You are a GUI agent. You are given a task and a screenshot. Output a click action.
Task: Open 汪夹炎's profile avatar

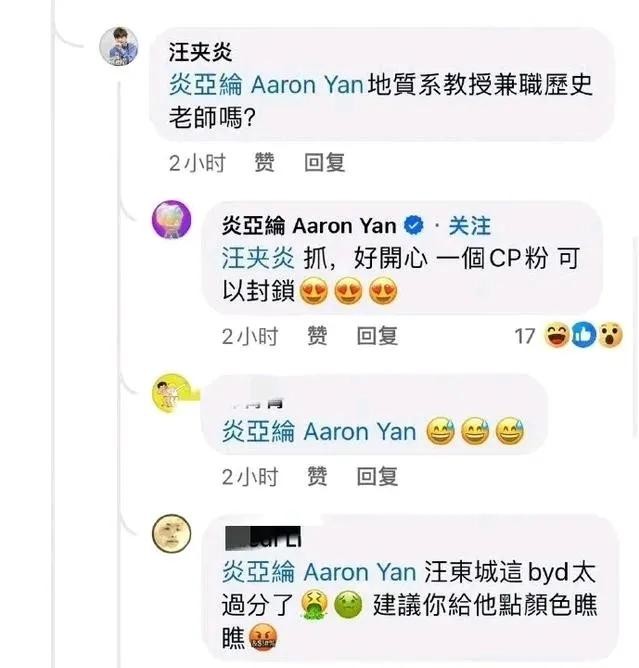coord(119,46)
